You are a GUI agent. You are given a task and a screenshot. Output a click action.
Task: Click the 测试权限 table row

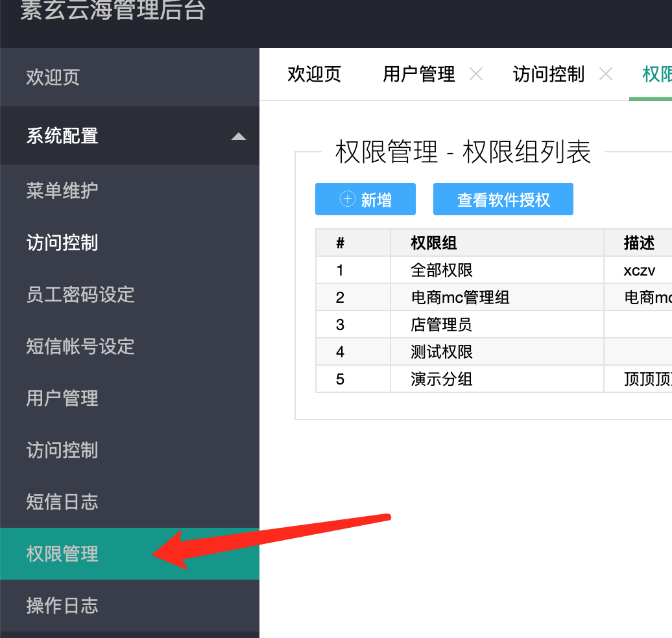click(x=442, y=352)
